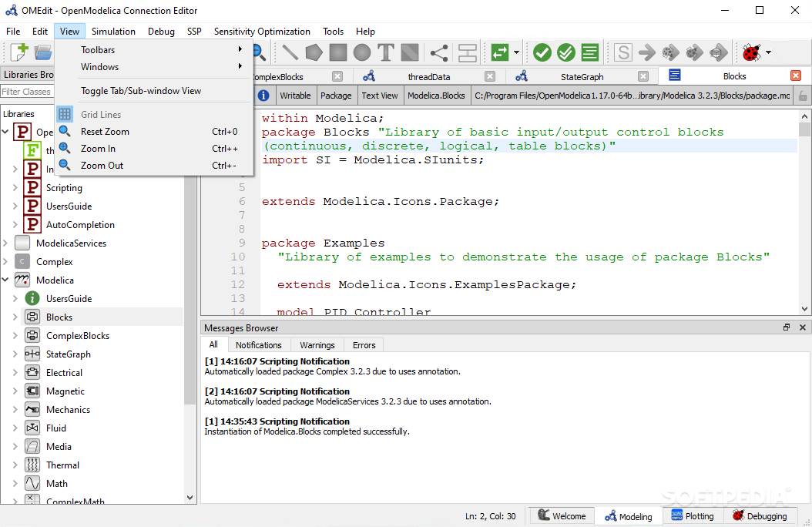Switch to the Modeling perspective
Image resolution: width=812 pixels, height=527 pixels.
[x=629, y=516]
